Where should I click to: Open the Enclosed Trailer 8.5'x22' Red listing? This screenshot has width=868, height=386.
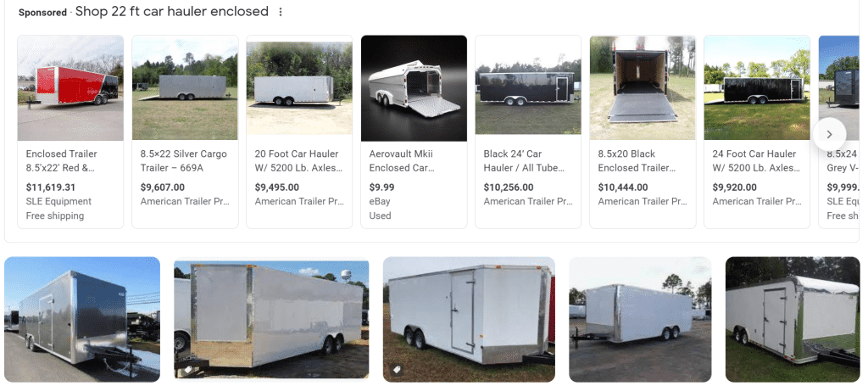pyautogui.click(x=61, y=160)
